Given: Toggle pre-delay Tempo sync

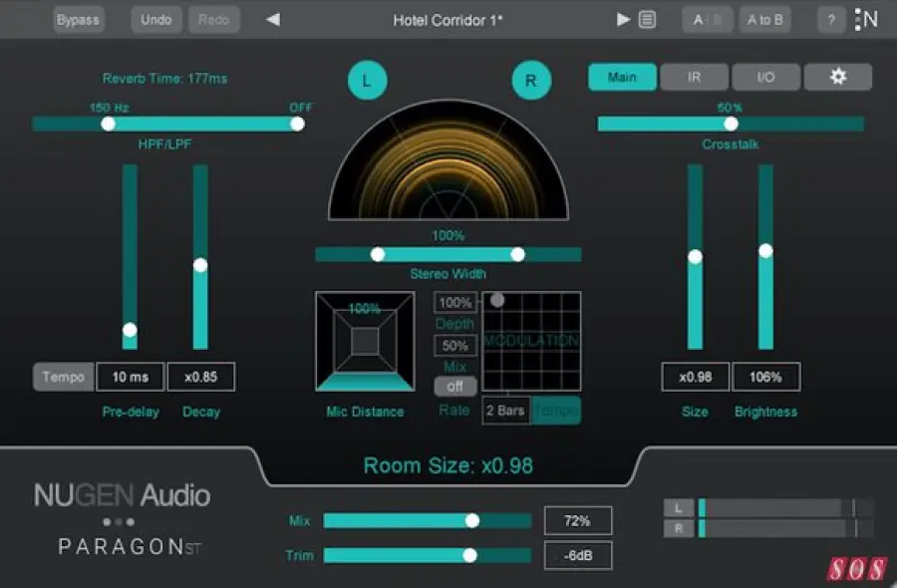Looking at the screenshot, I should click(x=64, y=377).
